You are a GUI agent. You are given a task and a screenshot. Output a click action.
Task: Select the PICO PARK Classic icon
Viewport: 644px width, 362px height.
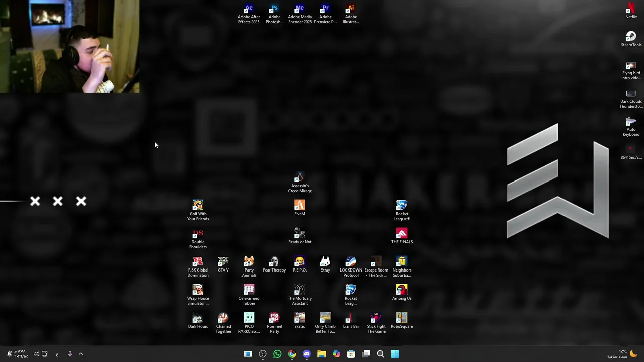(x=249, y=324)
